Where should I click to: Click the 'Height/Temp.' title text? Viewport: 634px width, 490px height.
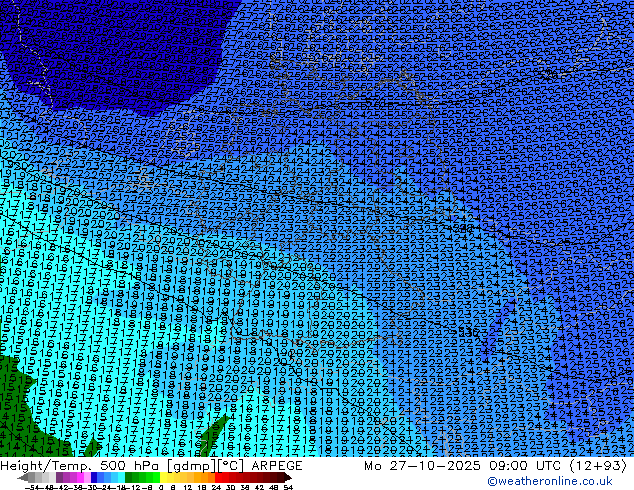tap(47, 466)
